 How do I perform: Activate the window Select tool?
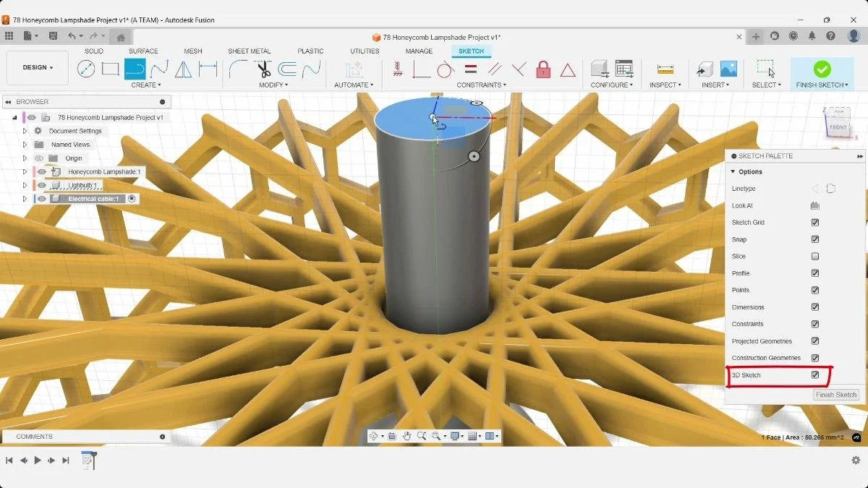(x=766, y=69)
